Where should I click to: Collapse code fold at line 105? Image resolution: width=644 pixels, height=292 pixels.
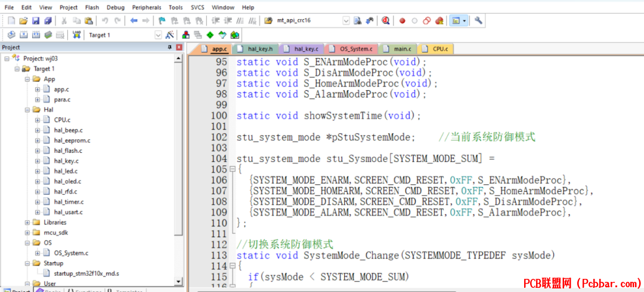[x=233, y=169]
